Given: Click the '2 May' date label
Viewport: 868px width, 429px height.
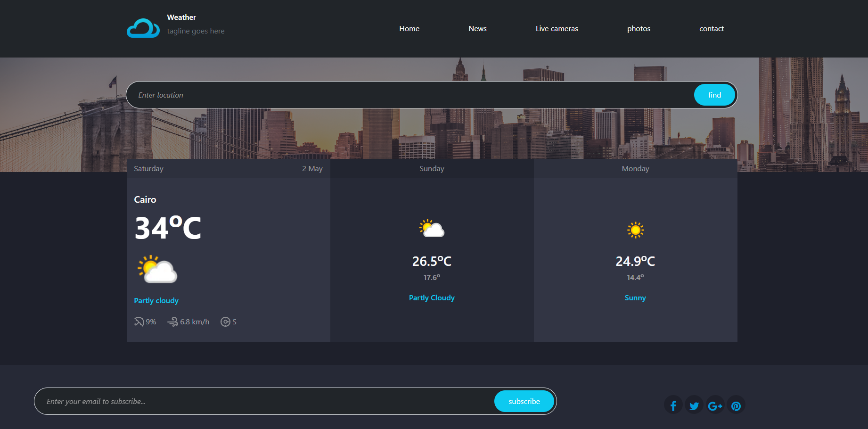Looking at the screenshot, I should tap(312, 169).
